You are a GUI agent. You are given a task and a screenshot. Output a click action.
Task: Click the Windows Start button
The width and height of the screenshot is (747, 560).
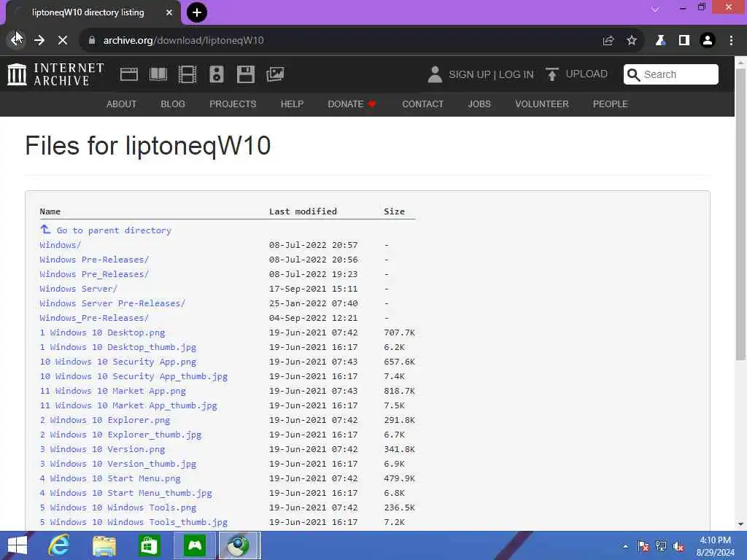[18, 545]
